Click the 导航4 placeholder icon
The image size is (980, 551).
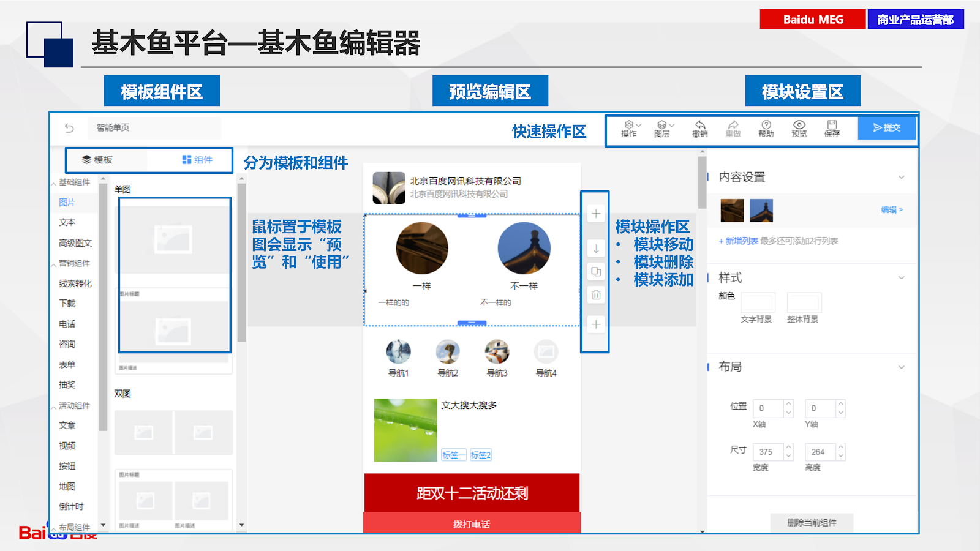pos(546,351)
